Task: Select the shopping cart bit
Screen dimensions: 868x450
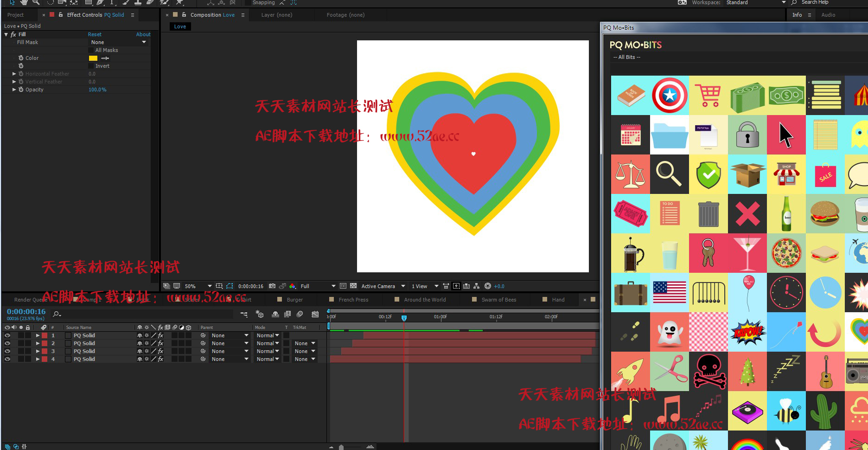Action: point(708,96)
